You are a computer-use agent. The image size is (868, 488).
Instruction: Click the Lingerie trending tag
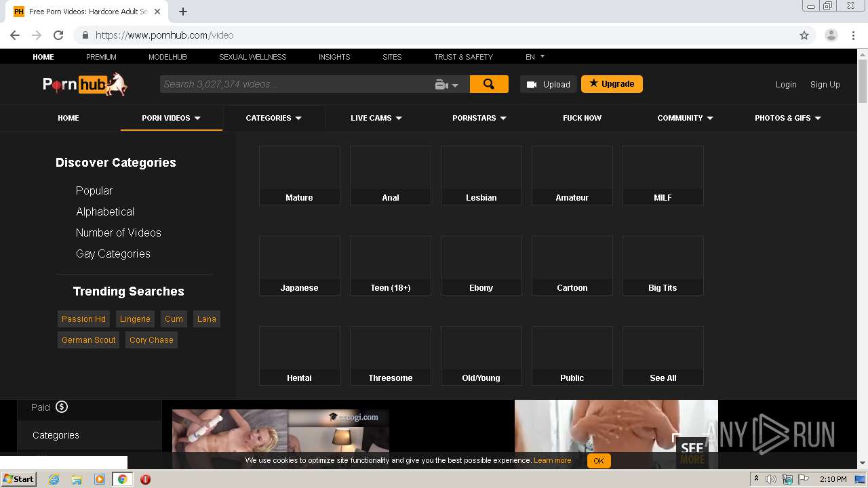click(135, 319)
